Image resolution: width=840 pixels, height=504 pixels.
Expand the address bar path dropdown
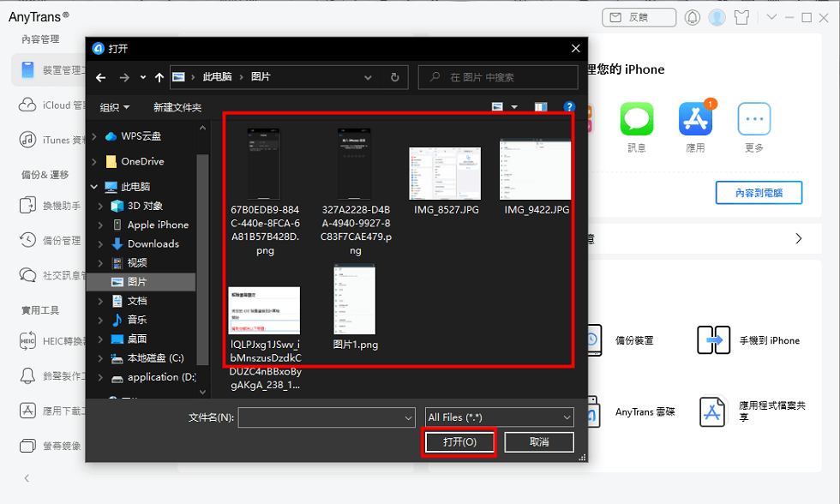(368, 77)
